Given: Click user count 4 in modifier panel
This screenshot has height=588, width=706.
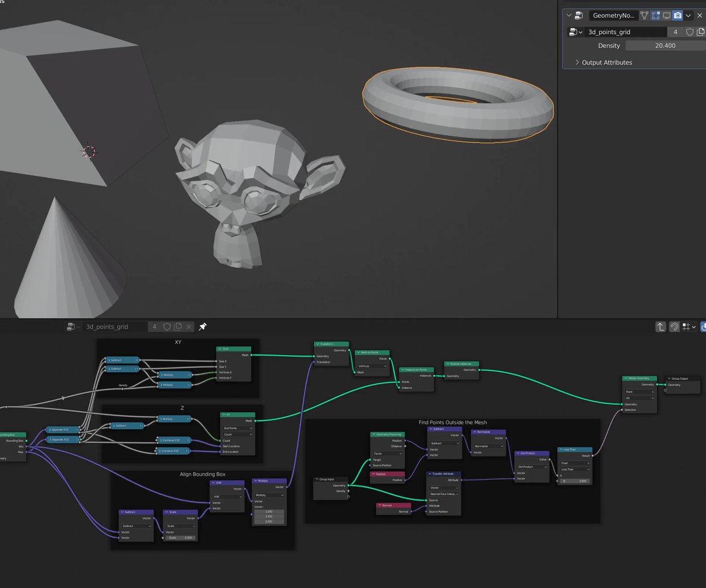Looking at the screenshot, I should (x=675, y=32).
